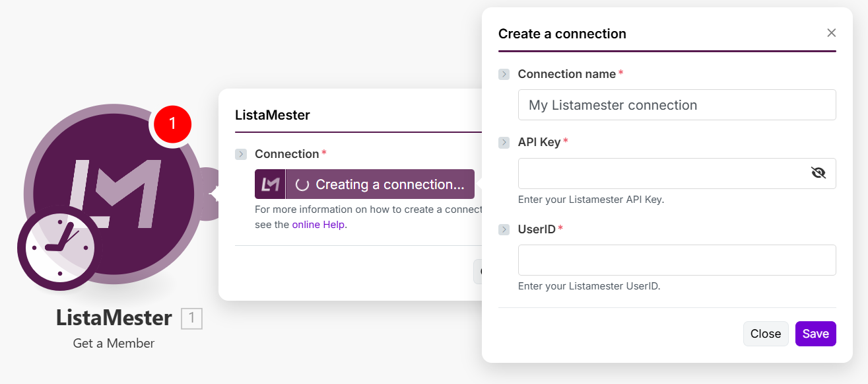Toggle API Key visibility eye icon
Viewport: 868px width, 384px height.
[x=818, y=173]
